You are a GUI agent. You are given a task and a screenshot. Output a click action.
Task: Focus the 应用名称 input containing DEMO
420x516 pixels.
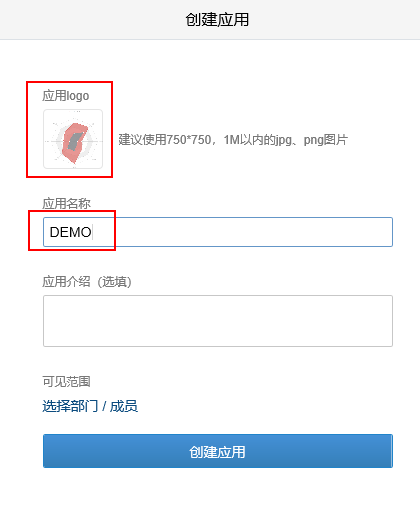click(218, 232)
